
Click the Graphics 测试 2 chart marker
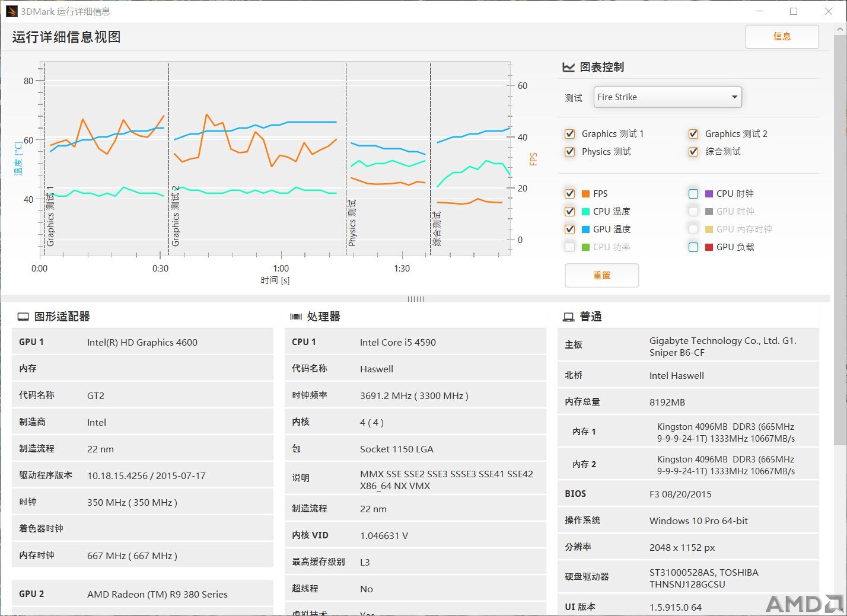[175, 216]
